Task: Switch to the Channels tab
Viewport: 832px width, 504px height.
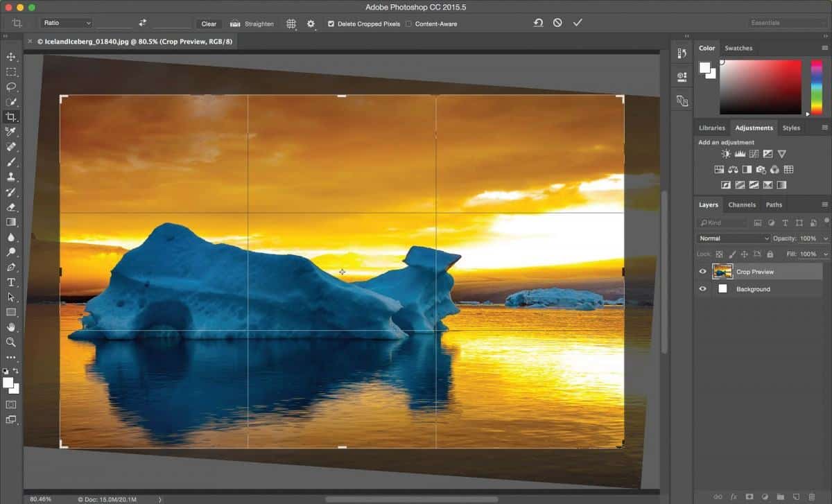Action: click(x=742, y=205)
